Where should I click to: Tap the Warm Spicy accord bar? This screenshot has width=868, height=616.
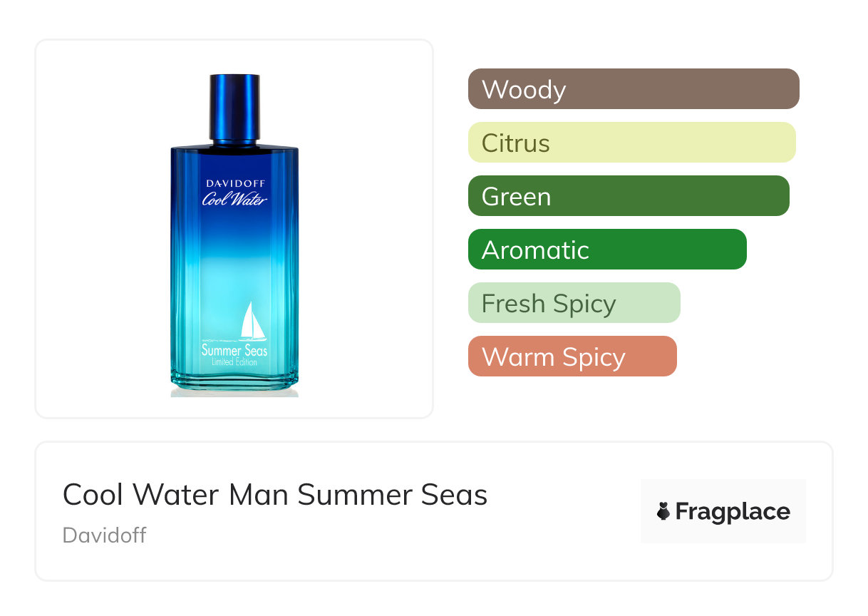[572, 356]
